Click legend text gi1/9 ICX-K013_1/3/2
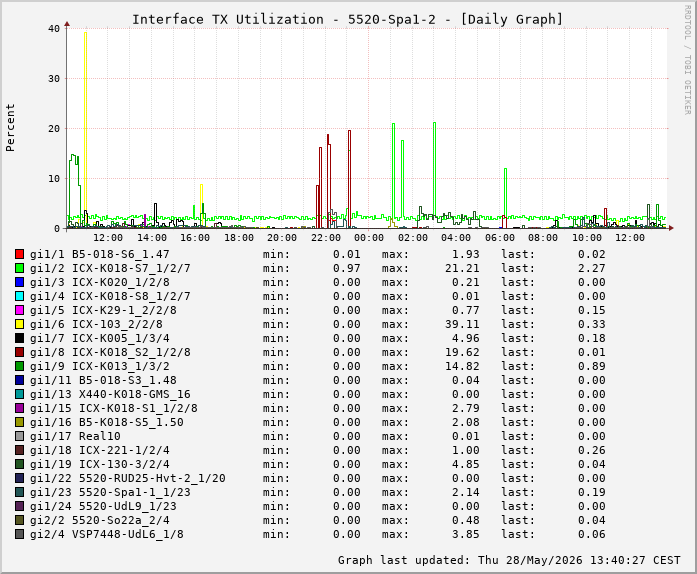This screenshot has width=697, height=574. click(x=100, y=366)
